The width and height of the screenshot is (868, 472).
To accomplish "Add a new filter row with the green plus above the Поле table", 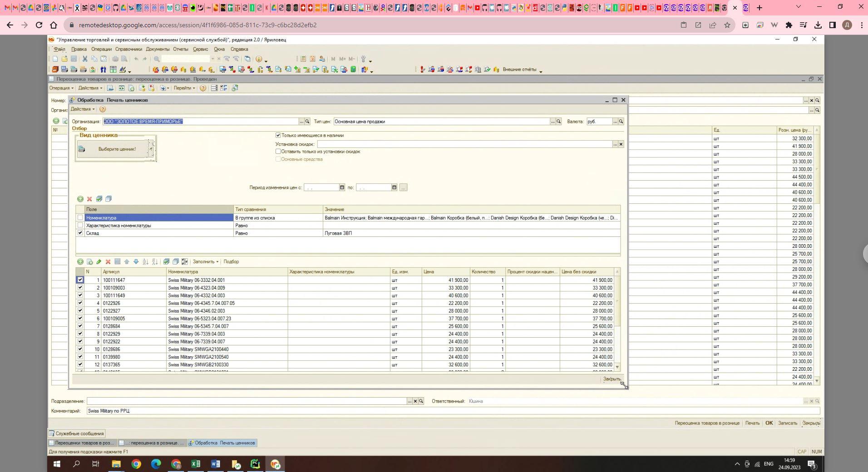I will pos(80,199).
